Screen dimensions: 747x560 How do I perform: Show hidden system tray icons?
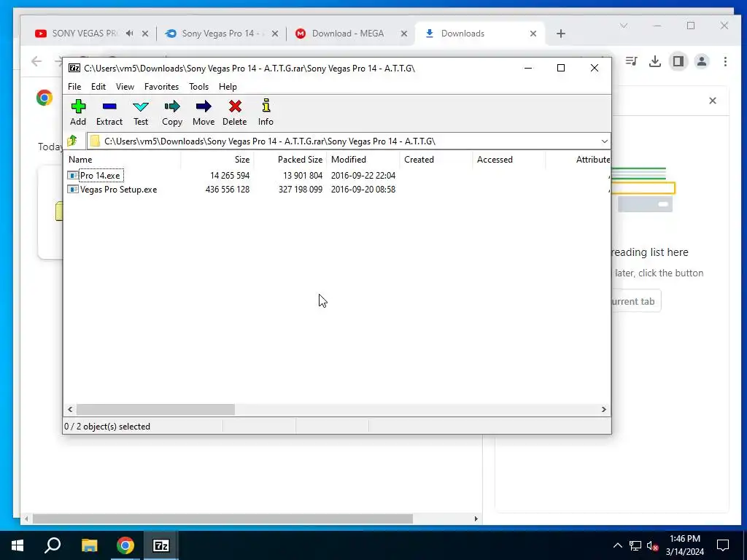(x=617, y=545)
